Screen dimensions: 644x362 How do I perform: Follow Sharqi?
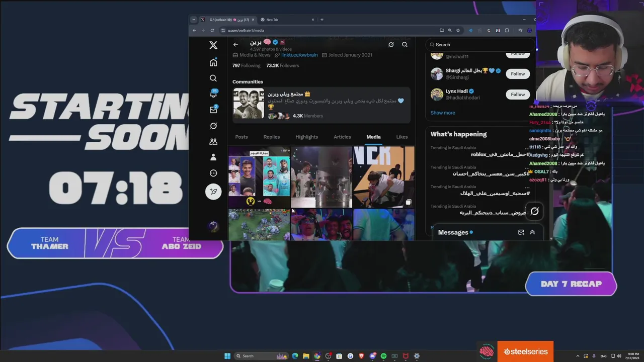[518, 74]
